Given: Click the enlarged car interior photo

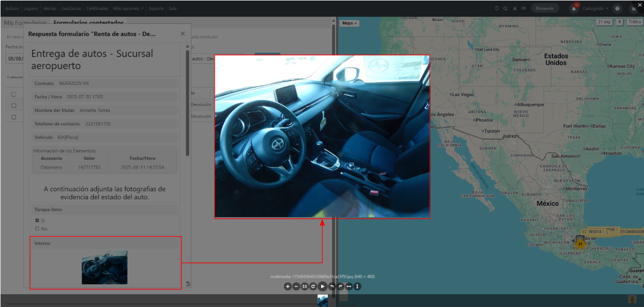Looking at the screenshot, I should point(322,136).
